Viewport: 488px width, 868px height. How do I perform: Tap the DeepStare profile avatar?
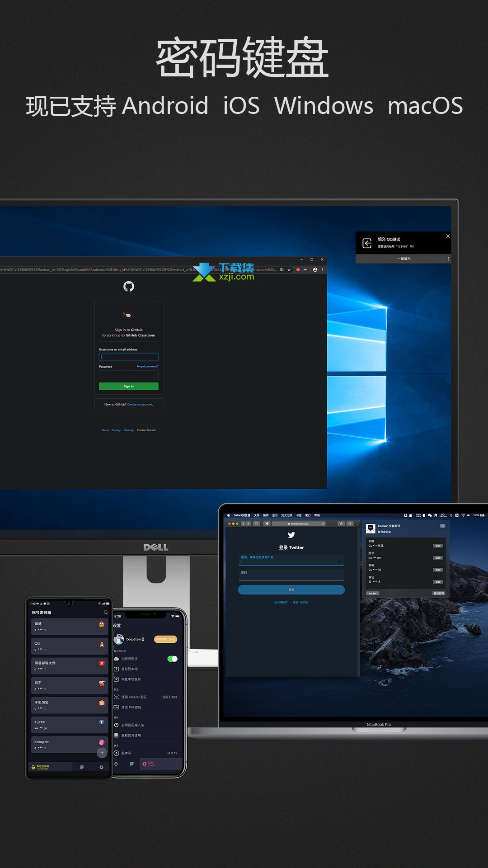click(x=119, y=639)
